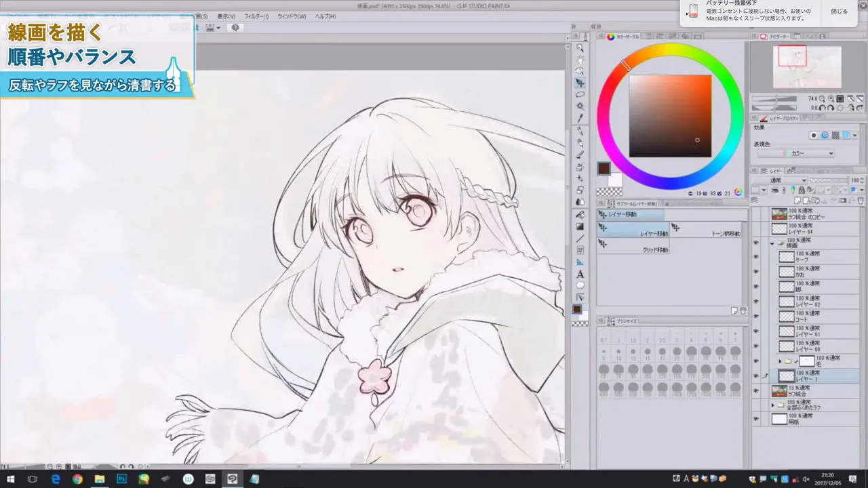Hide the ケープ layer

(756, 257)
